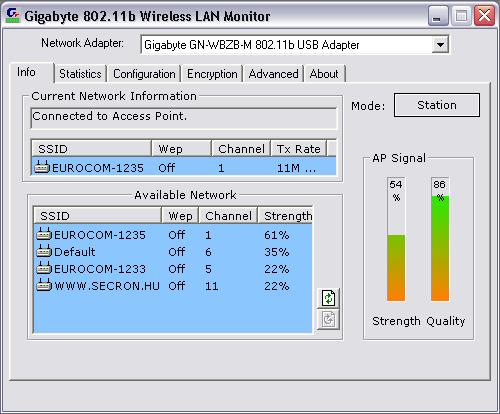
Task: Click the Tx Rate column header
Action: click(298, 148)
